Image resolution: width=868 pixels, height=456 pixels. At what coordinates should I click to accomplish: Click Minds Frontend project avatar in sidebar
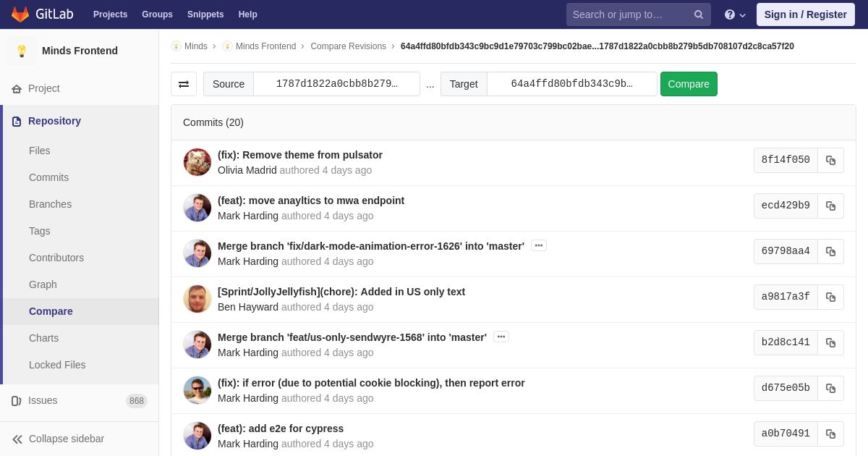point(22,51)
